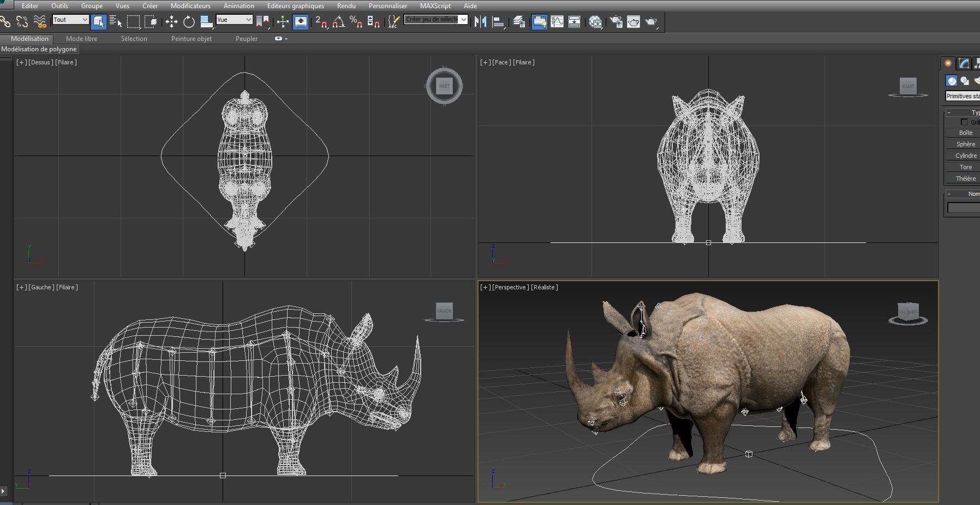
Task: Choose the Rectangular Selection Region tool
Action: point(133,22)
